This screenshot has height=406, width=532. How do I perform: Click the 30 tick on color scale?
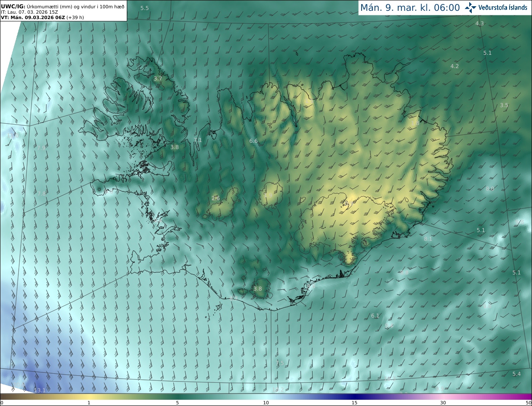pos(443,403)
